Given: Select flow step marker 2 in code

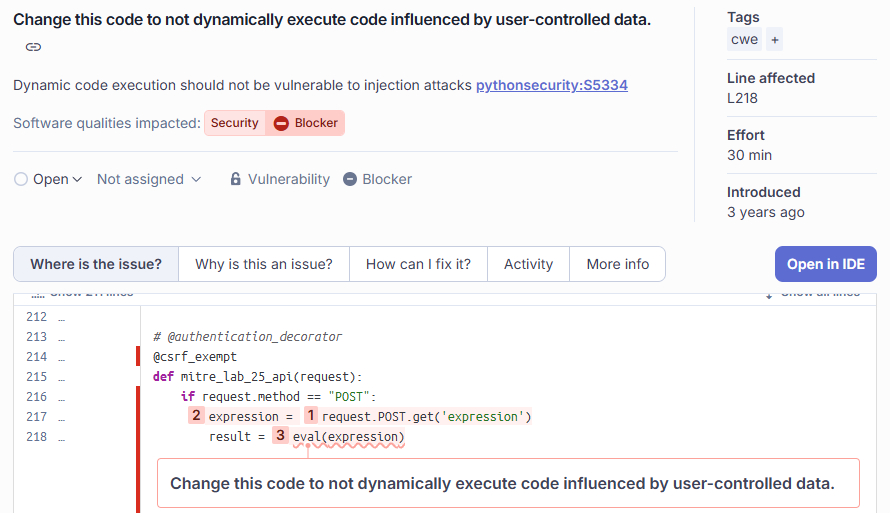Looking at the screenshot, I should pos(196,416).
